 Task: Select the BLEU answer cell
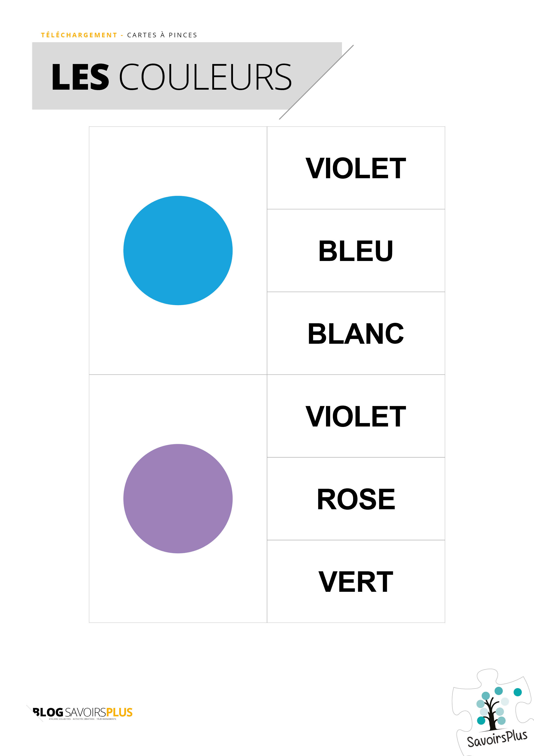click(x=356, y=251)
